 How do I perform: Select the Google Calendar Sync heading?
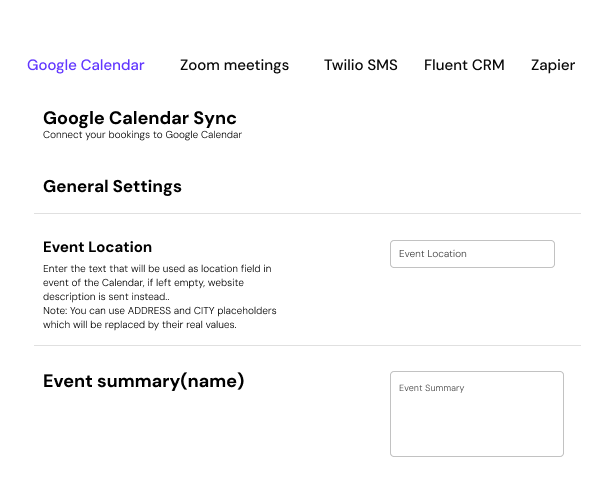click(x=140, y=118)
